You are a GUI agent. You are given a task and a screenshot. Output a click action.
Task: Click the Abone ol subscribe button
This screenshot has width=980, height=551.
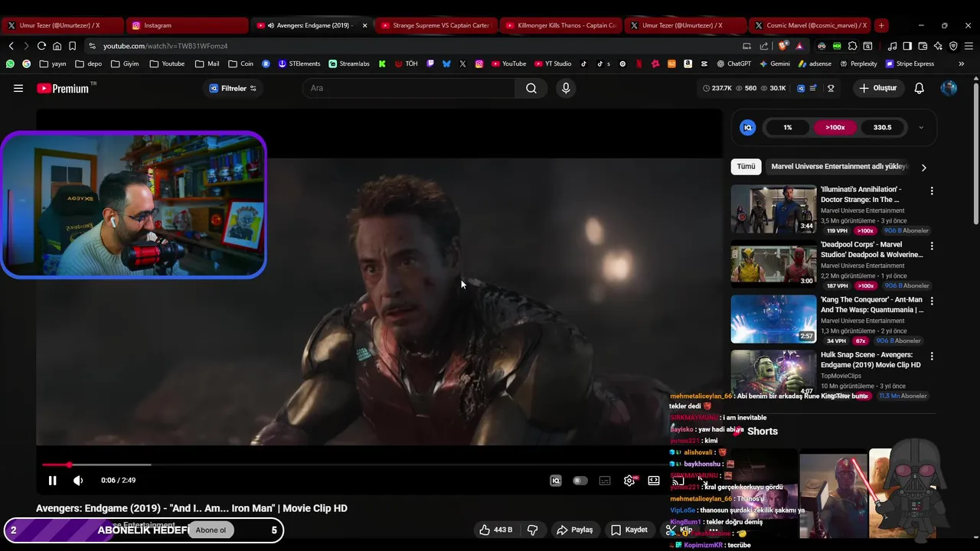[211, 530]
